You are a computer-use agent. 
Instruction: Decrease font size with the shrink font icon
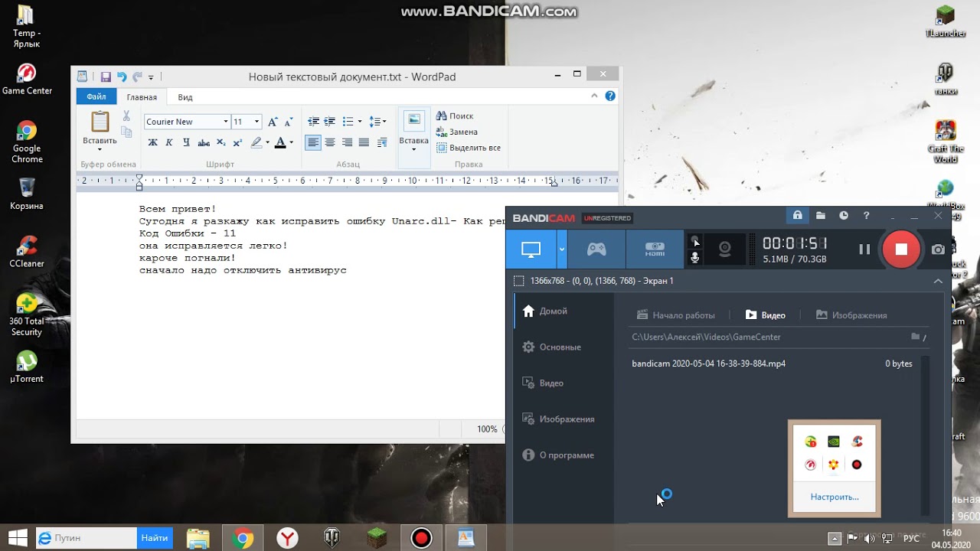click(289, 122)
